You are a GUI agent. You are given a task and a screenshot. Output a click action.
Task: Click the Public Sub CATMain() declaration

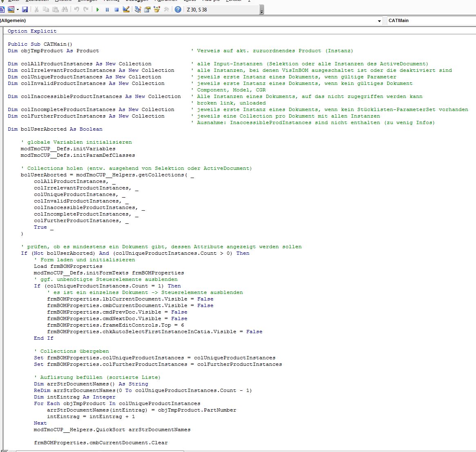pos(40,44)
